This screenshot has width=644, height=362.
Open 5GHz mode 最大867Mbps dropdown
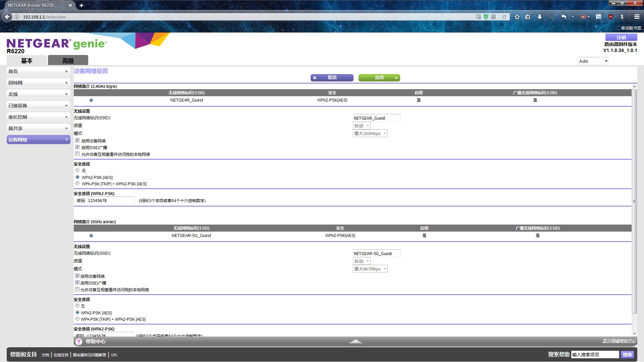coord(370,269)
